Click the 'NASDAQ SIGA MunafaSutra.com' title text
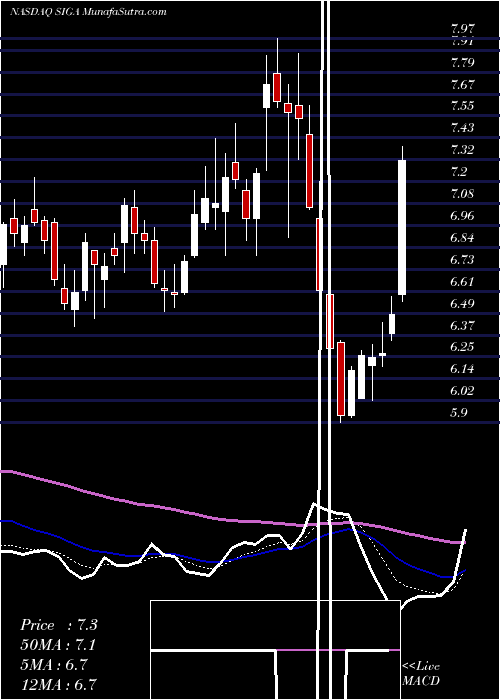Viewport: 500px width, 700px height. [x=88, y=12]
